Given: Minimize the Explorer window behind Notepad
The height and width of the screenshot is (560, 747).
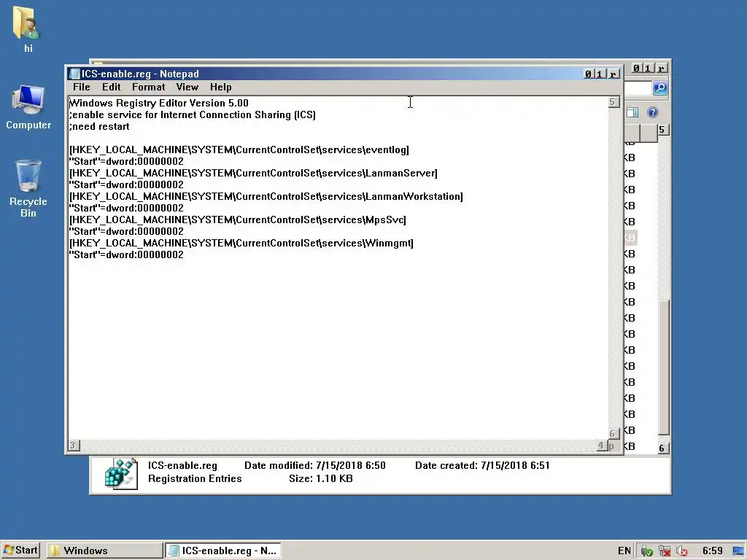Looking at the screenshot, I should (636, 68).
